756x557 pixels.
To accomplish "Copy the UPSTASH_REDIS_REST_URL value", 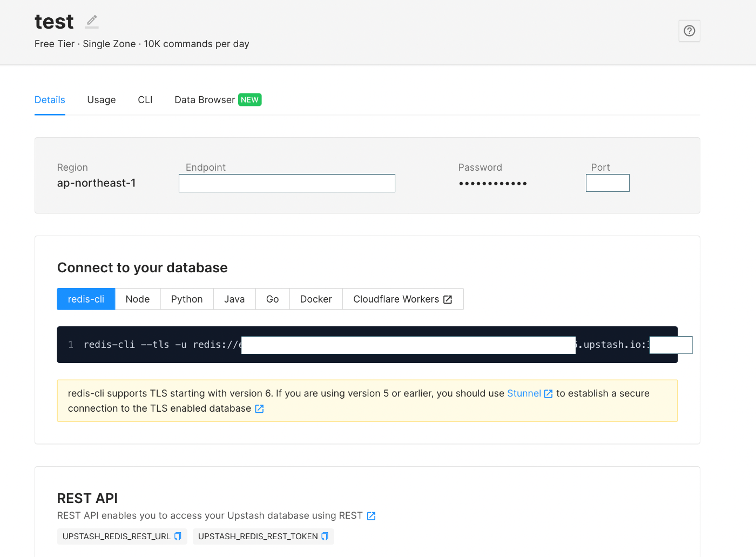I will pyautogui.click(x=178, y=536).
